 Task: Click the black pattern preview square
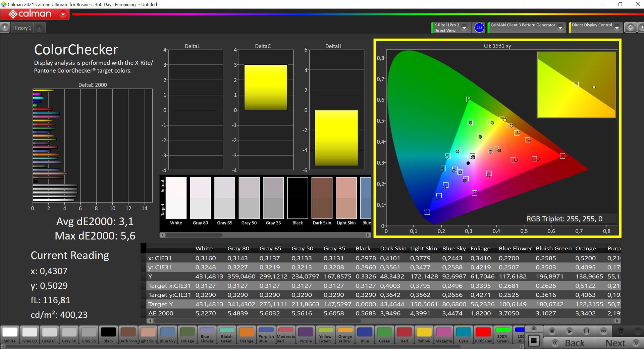(x=534, y=341)
